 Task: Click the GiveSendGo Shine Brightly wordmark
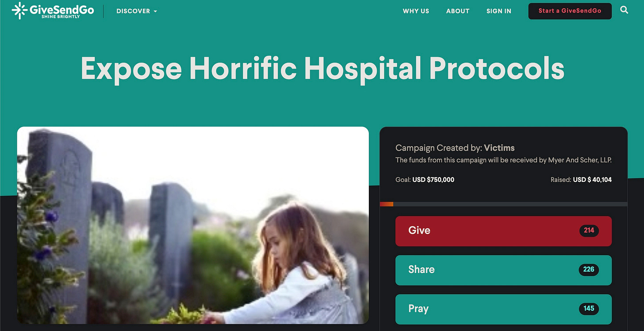point(61,11)
